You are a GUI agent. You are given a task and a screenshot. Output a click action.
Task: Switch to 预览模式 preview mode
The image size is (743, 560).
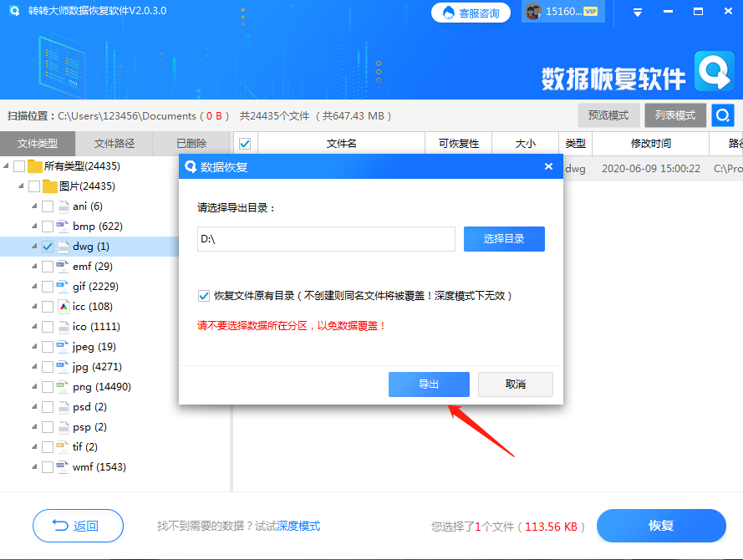click(x=608, y=115)
